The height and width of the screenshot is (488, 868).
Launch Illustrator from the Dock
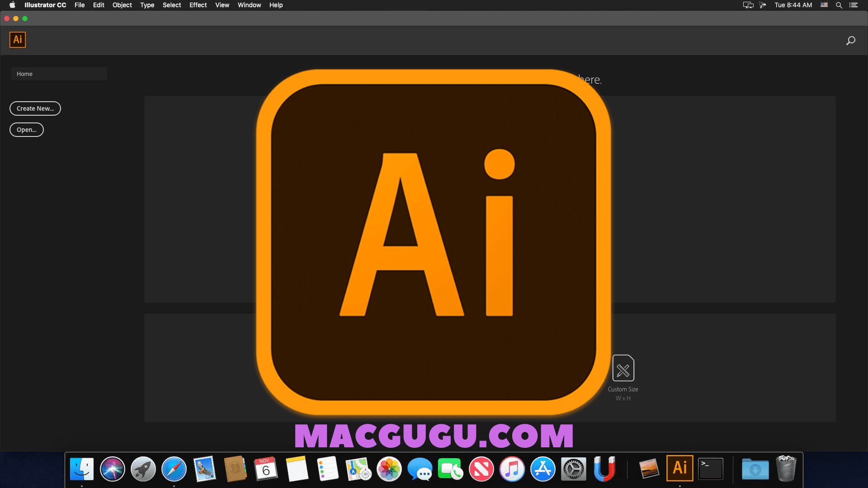(680, 469)
